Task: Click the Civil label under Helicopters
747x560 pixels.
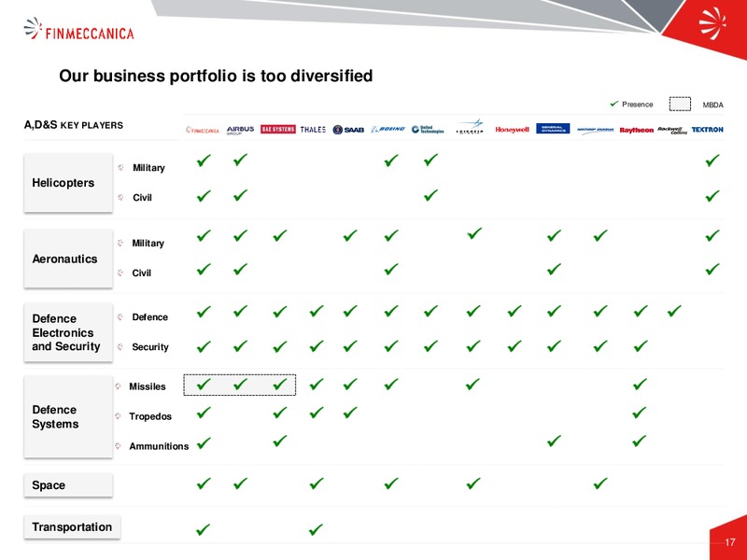Action: [142, 198]
